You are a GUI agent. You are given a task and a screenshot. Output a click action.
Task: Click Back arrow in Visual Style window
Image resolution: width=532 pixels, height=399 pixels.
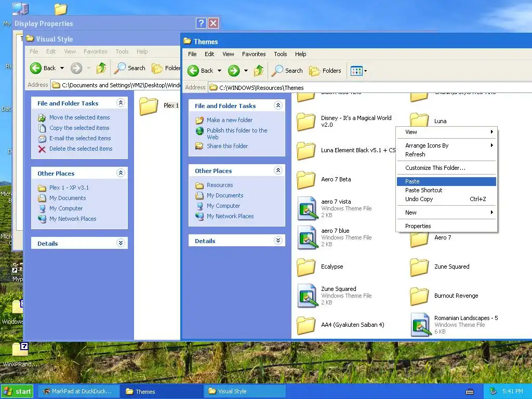[36, 68]
